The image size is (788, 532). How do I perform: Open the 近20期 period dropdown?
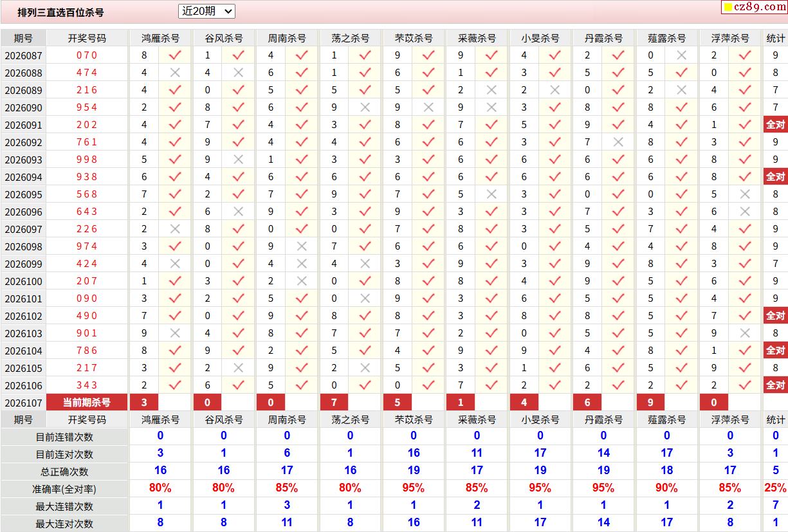(206, 12)
